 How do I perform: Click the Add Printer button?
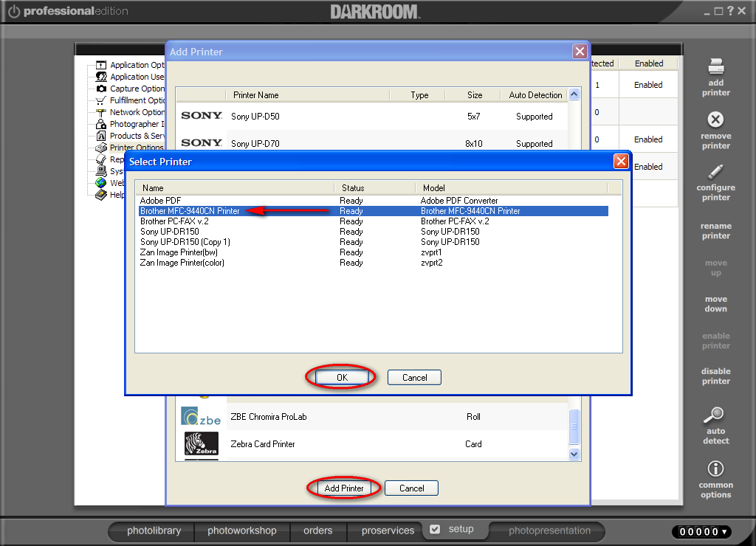coord(344,488)
